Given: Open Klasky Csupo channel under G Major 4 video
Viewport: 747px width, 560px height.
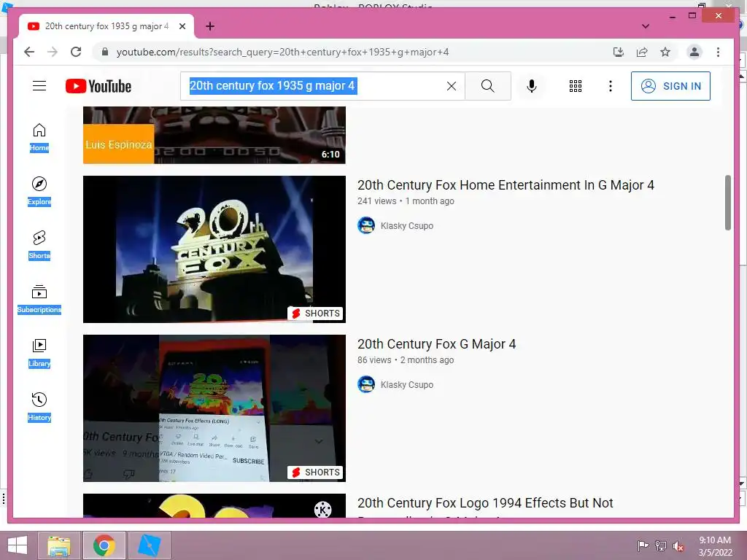Looking at the screenshot, I should coord(407,385).
